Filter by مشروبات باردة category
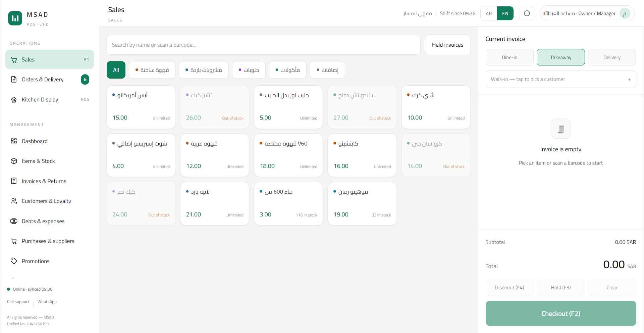Image resolution: width=644 pixels, height=333 pixels. [x=204, y=70]
